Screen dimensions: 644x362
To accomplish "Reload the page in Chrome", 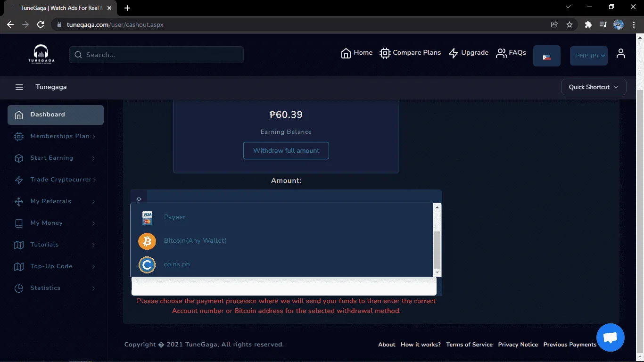I will click(41, 25).
